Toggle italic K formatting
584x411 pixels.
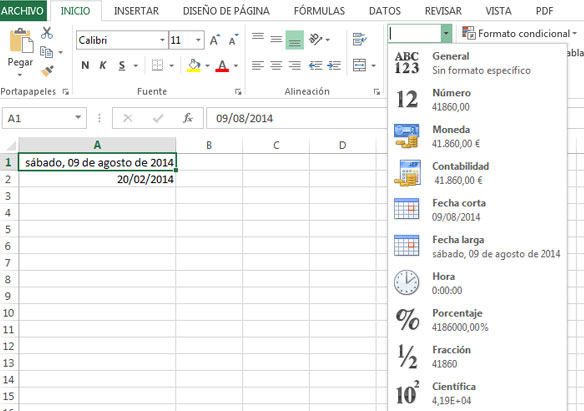point(103,66)
